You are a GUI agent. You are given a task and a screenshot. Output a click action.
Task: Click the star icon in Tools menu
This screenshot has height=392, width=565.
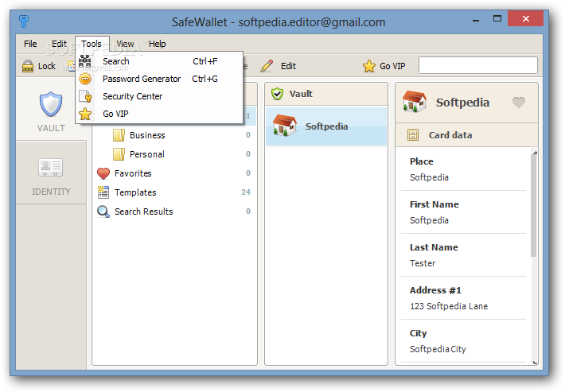[x=85, y=114]
